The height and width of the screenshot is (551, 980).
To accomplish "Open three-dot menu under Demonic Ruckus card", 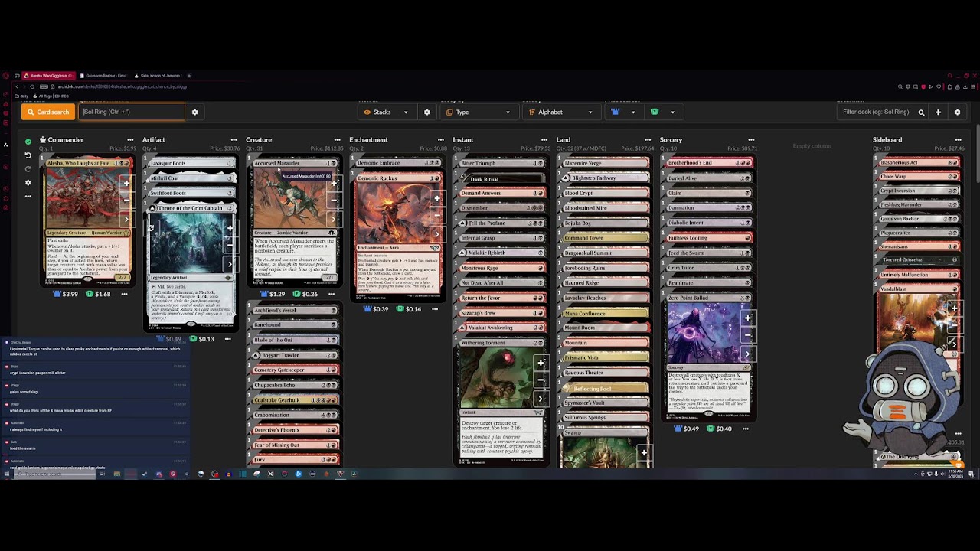I will (x=435, y=309).
